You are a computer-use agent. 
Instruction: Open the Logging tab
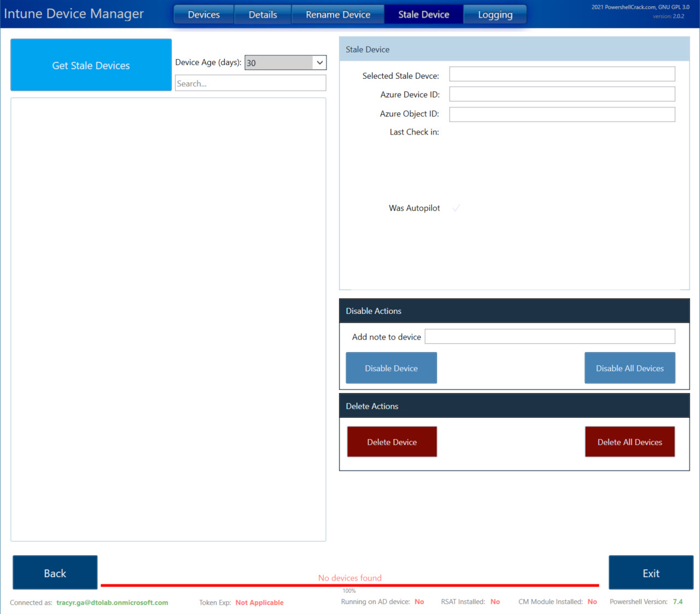(495, 14)
